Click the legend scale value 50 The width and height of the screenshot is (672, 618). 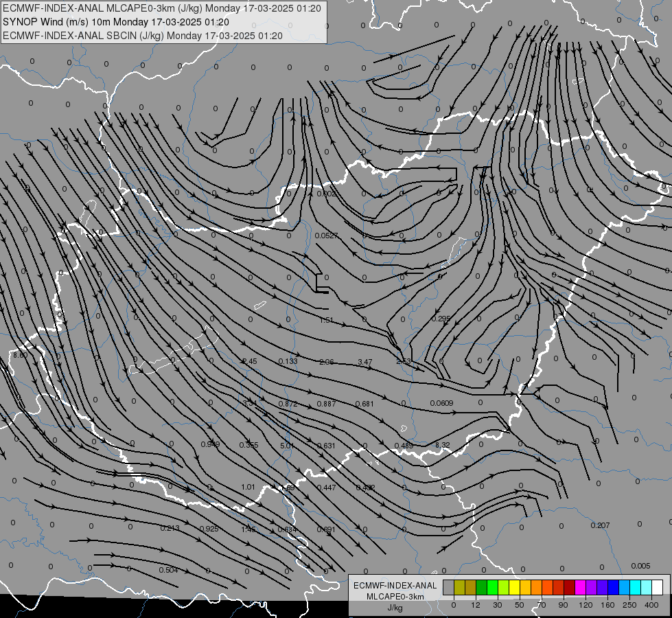point(520,605)
